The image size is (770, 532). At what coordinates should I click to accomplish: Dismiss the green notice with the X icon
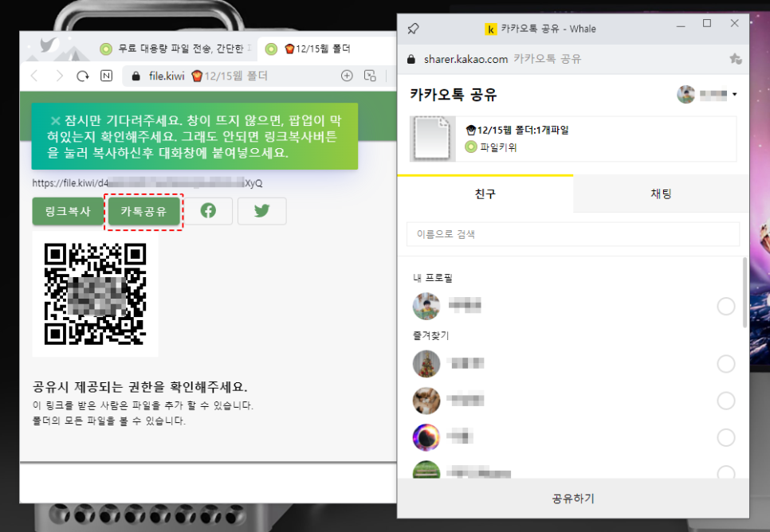coord(56,121)
